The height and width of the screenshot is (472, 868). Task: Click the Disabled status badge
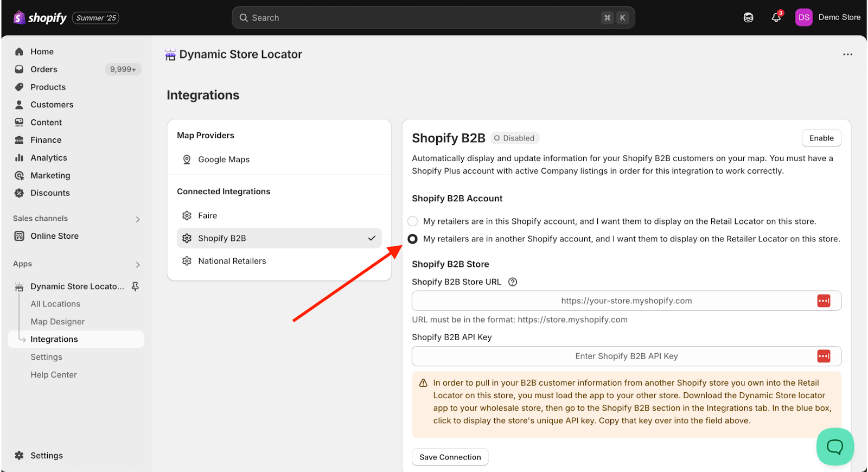click(514, 138)
